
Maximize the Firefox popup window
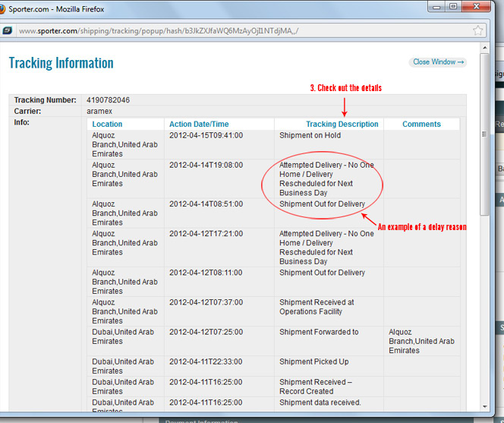(453, 7)
